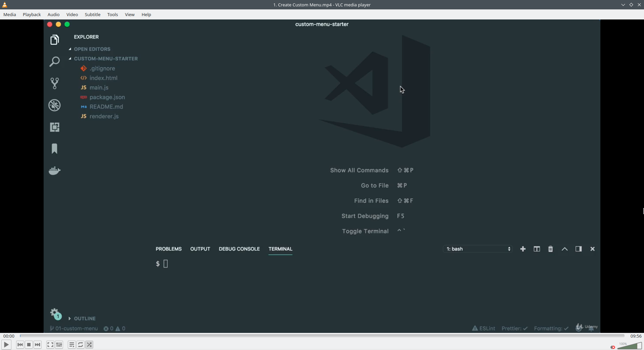Image resolution: width=644 pixels, height=350 pixels.
Task: Maximize the panel with the up chevron
Action: [x=565, y=249]
